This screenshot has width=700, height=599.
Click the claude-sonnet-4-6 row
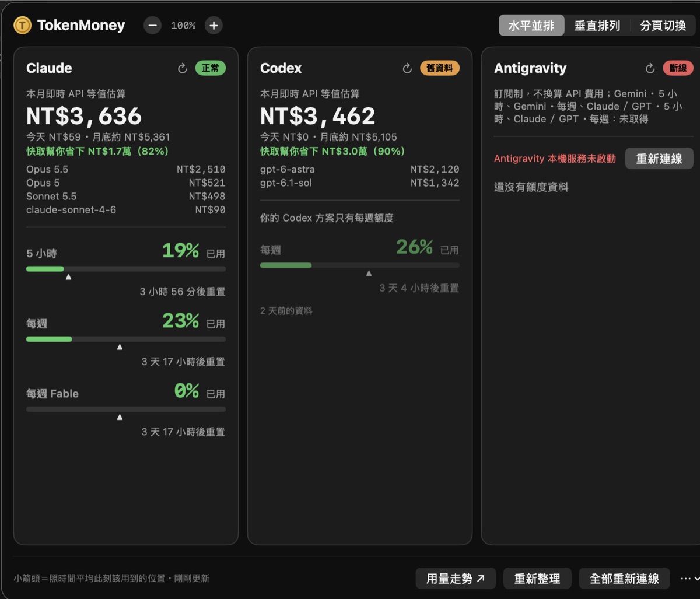point(126,210)
